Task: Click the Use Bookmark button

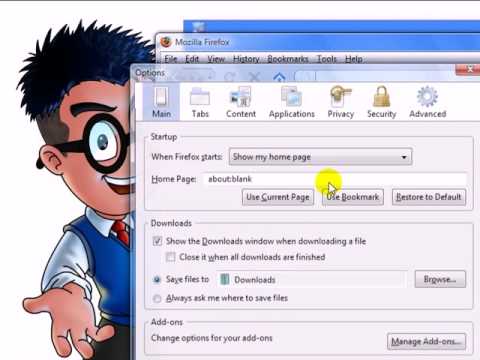Action: click(353, 197)
